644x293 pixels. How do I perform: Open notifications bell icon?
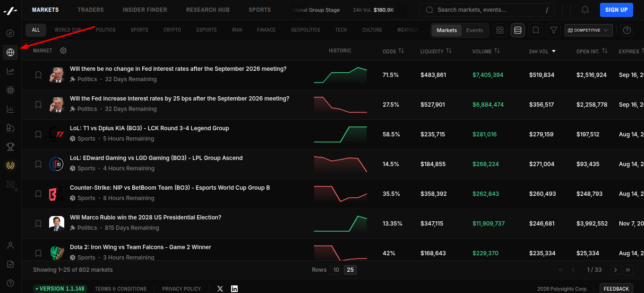coord(585,10)
